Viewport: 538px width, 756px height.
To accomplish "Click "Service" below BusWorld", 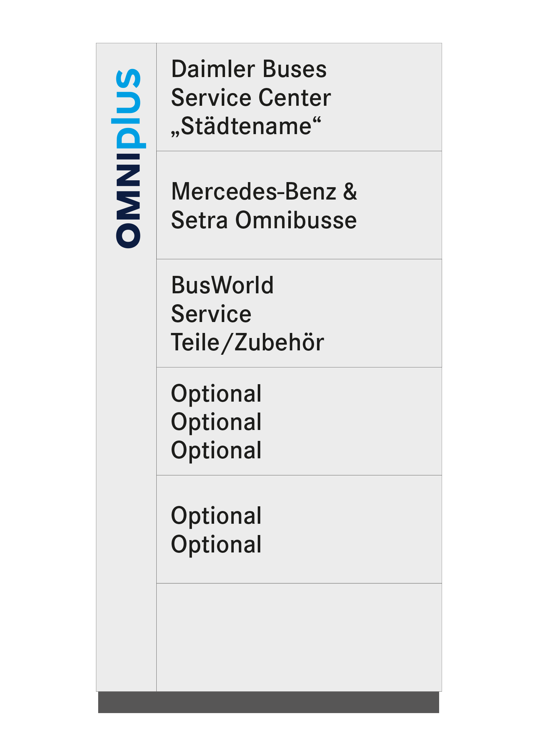I will click(211, 314).
